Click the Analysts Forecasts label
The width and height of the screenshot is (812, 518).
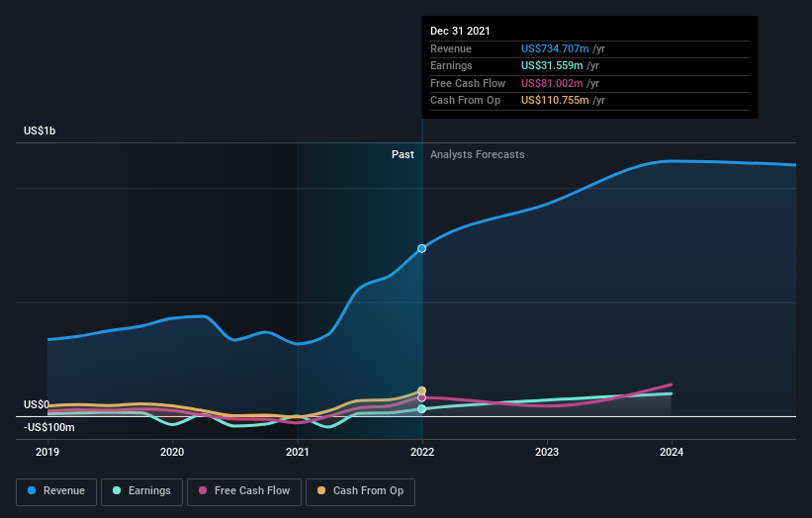point(477,155)
